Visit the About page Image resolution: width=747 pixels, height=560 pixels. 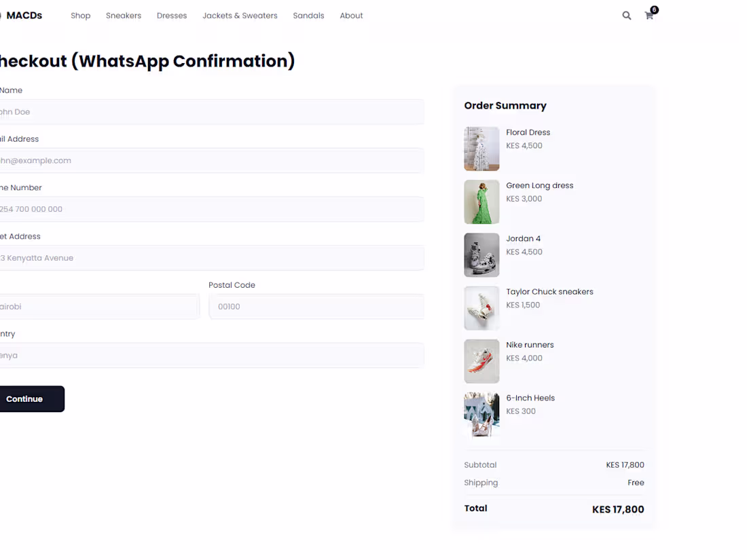pos(351,15)
